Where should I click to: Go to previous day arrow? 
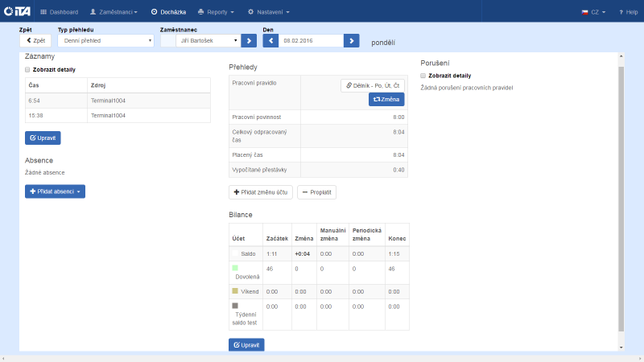tap(270, 40)
